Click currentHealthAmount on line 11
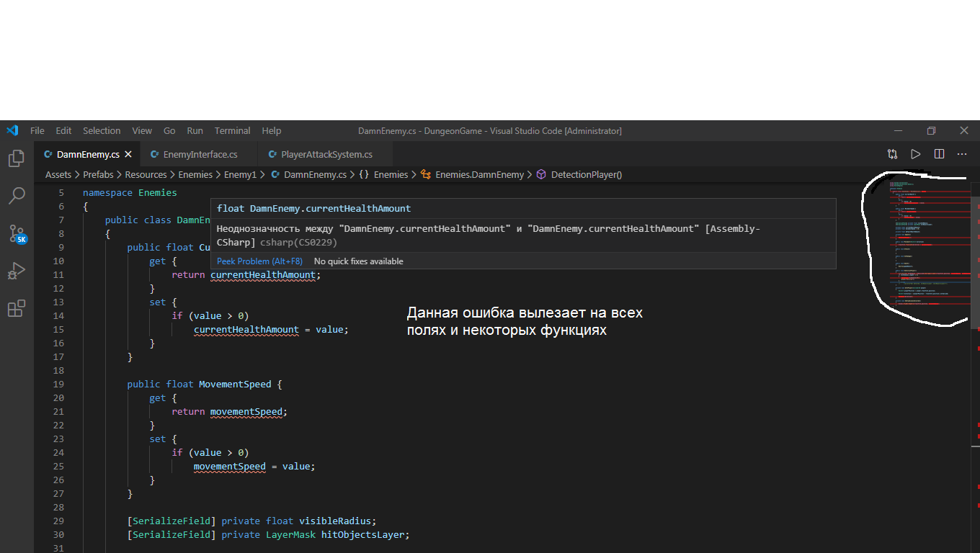 pos(262,274)
